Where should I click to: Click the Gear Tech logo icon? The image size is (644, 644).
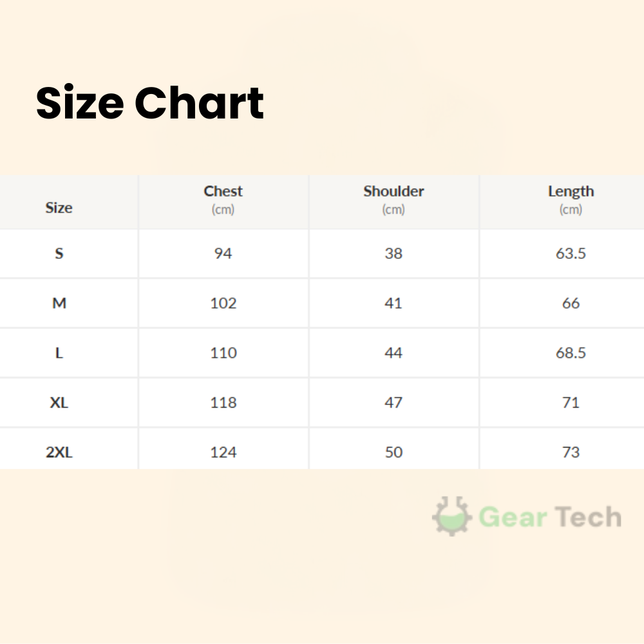(x=453, y=516)
